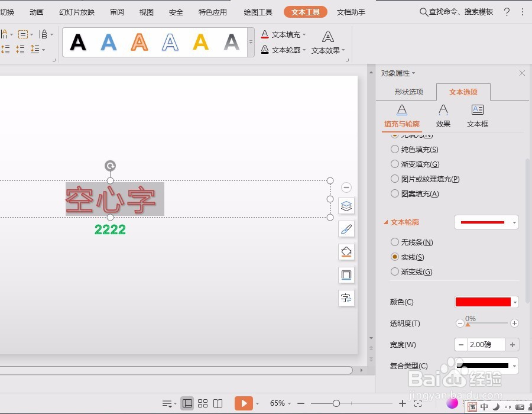
Task: Open the notes layout icon in status bar
Action: pos(167,403)
